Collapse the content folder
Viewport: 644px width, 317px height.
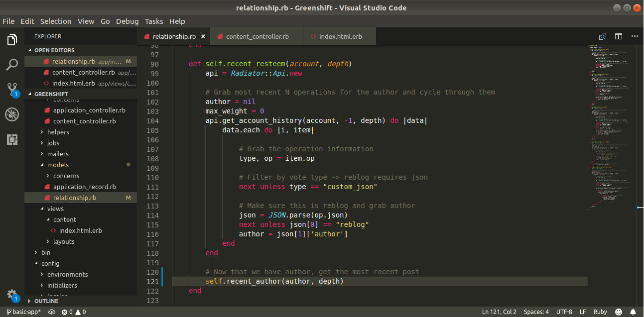click(x=81, y=219)
